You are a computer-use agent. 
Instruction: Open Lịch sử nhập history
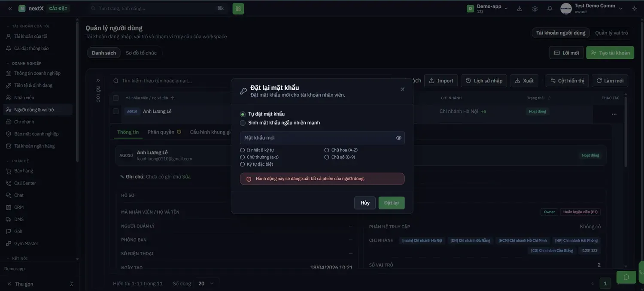point(484,81)
